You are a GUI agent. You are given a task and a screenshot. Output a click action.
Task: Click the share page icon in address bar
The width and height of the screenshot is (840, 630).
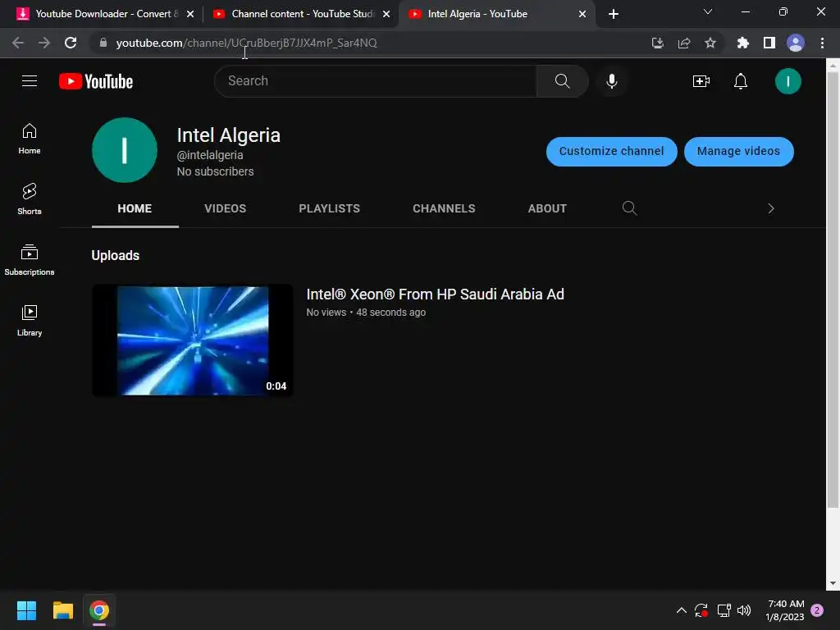tap(683, 43)
